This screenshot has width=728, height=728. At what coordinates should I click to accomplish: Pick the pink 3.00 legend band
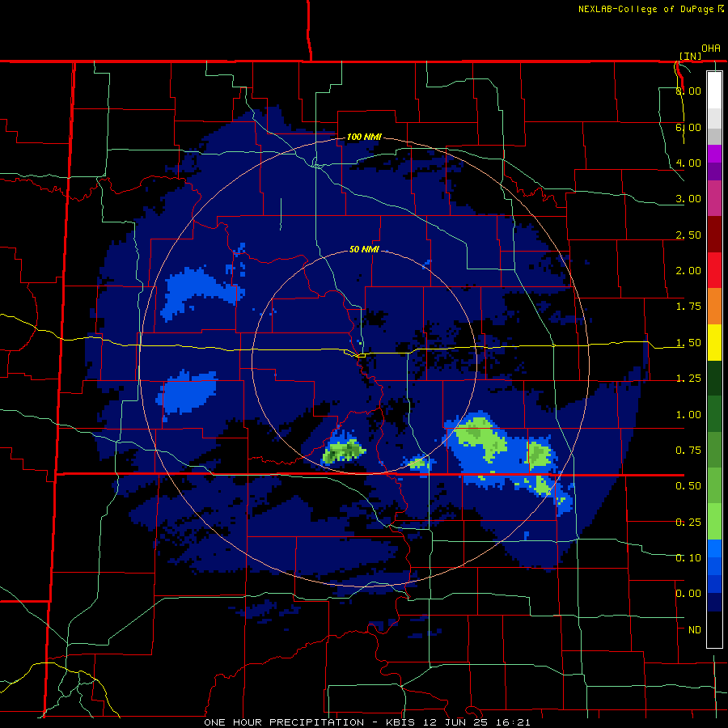714,198
